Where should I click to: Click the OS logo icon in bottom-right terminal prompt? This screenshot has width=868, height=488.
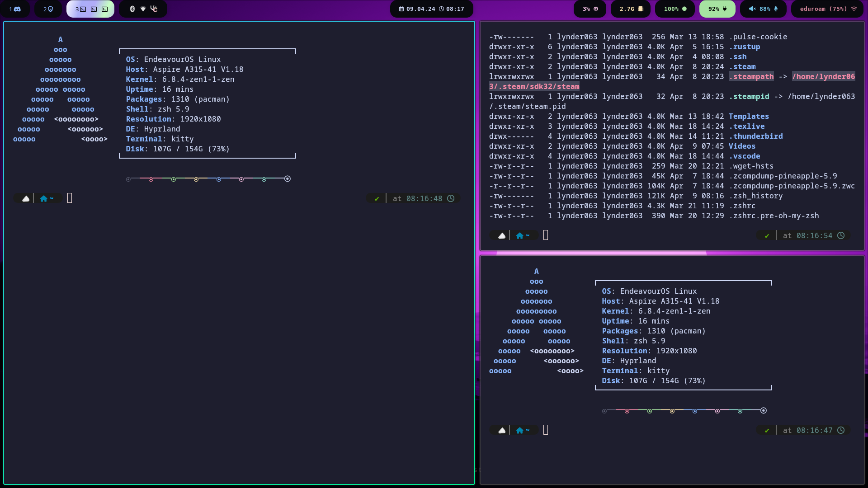502,430
